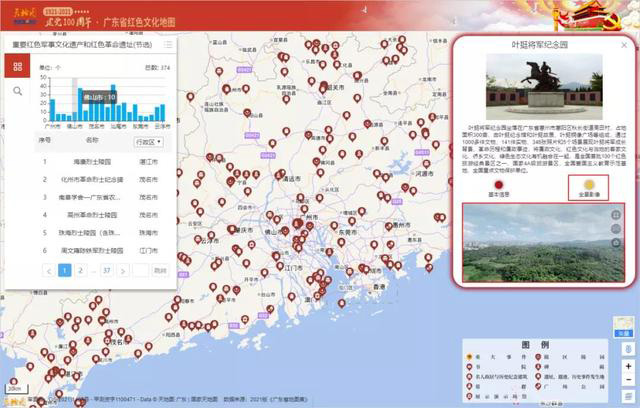The height and width of the screenshot is (408, 640).
Task: Open the list menu icon in panel header
Action: click(168, 45)
